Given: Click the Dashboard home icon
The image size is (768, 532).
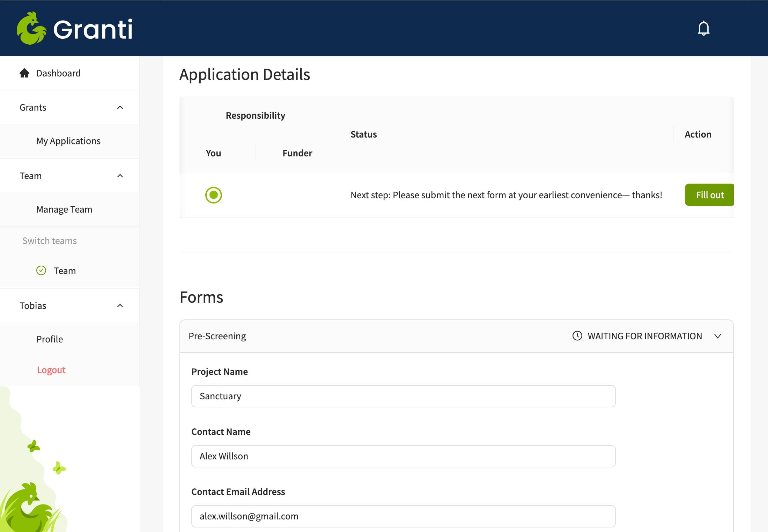Looking at the screenshot, I should (24, 73).
